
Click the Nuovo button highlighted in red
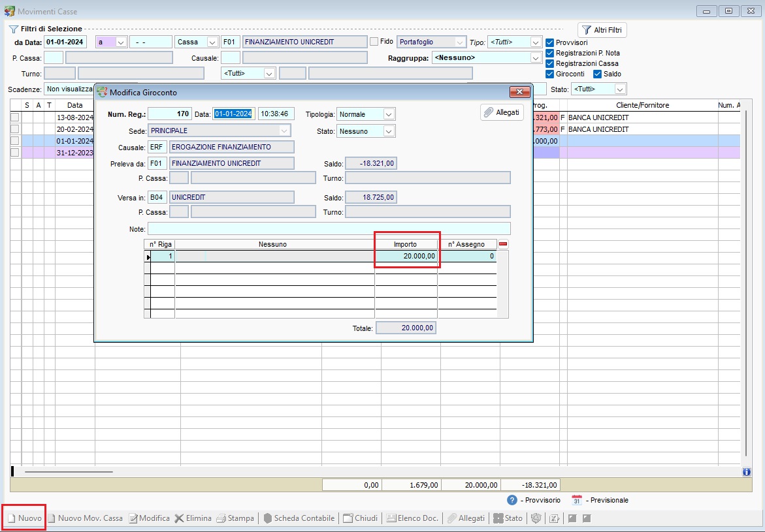[x=24, y=518]
